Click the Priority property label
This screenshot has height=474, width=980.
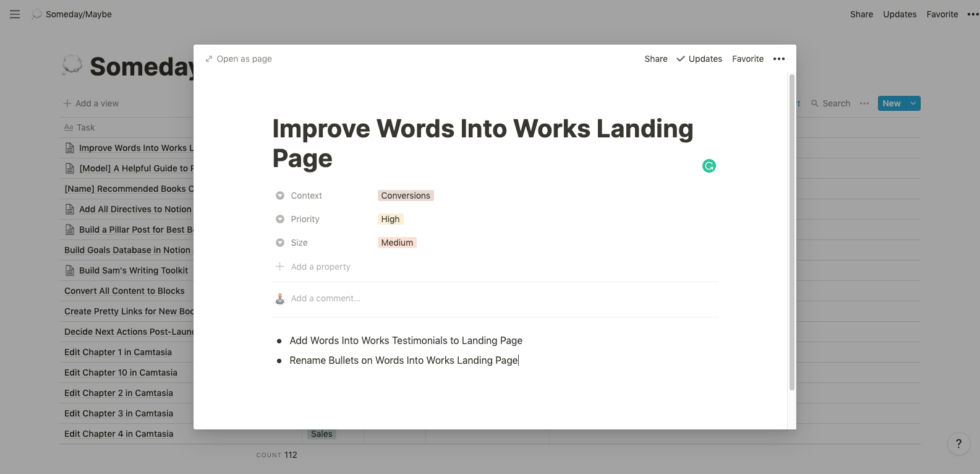tap(305, 219)
